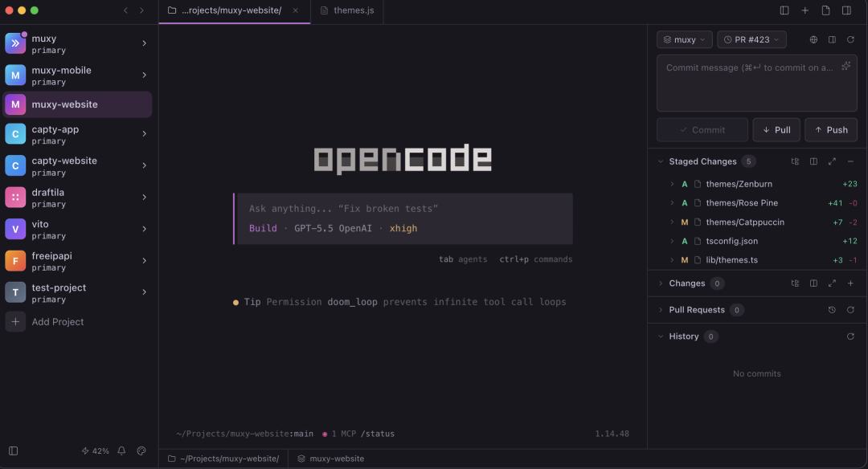Open the globe icon in git panel
Image resolution: width=868 pixels, height=469 pixels.
[x=813, y=40]
